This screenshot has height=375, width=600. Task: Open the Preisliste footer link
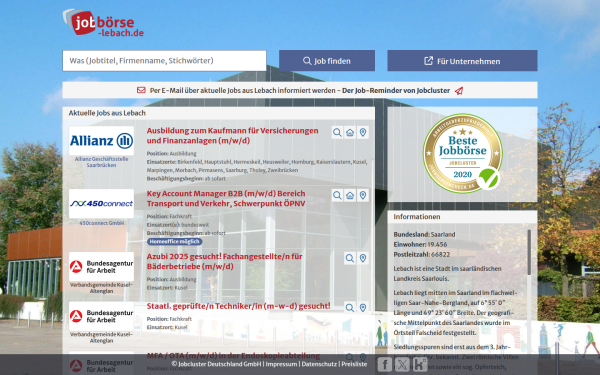click(x=354, y=364)
